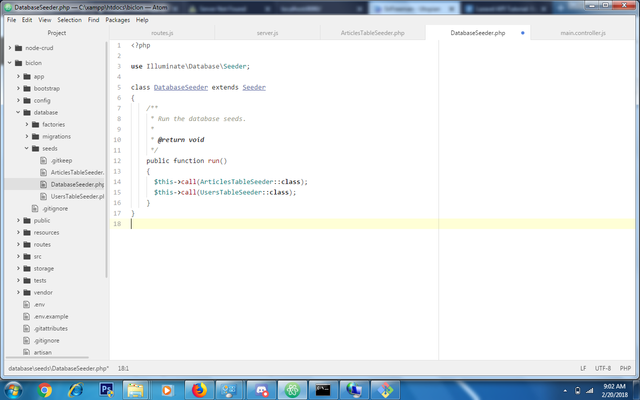The image size is (640, 400).
Task: Click the UsersTableSeeder file icon in tree
Action: [x=43, y=196]
